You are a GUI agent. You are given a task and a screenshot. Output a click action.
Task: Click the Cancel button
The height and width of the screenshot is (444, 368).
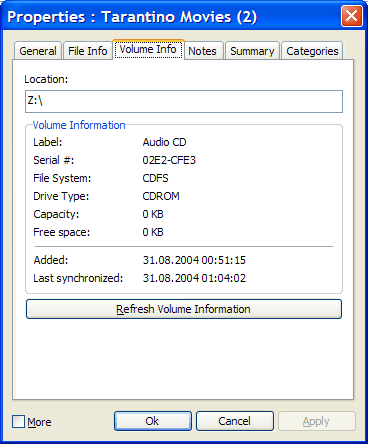coord(235,421)
